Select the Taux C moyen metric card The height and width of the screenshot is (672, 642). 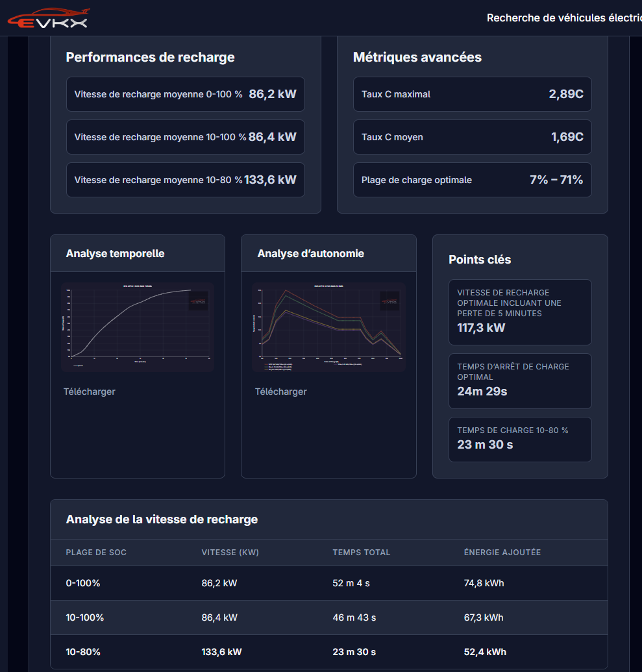[x=472, y=137]
